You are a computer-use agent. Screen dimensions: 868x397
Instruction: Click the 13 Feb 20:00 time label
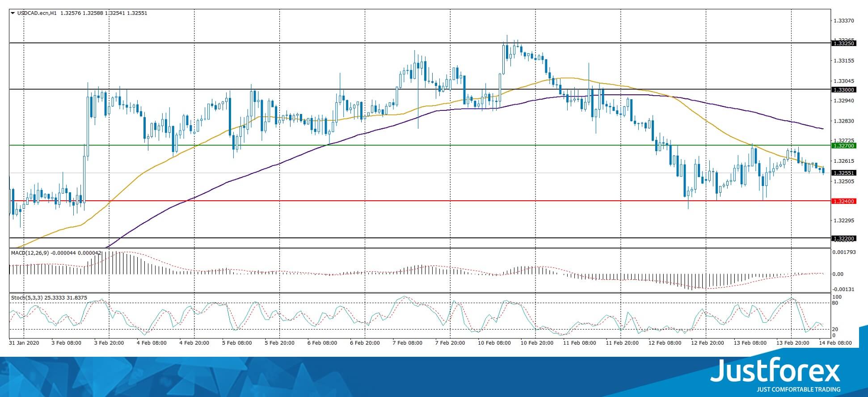[792, 343]
